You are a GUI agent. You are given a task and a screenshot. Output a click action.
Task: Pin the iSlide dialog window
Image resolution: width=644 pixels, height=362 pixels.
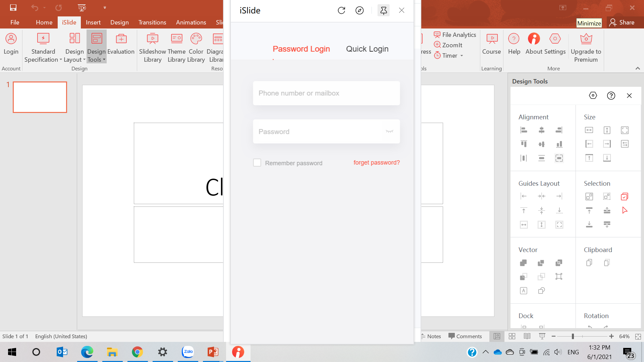pos(383,10)
